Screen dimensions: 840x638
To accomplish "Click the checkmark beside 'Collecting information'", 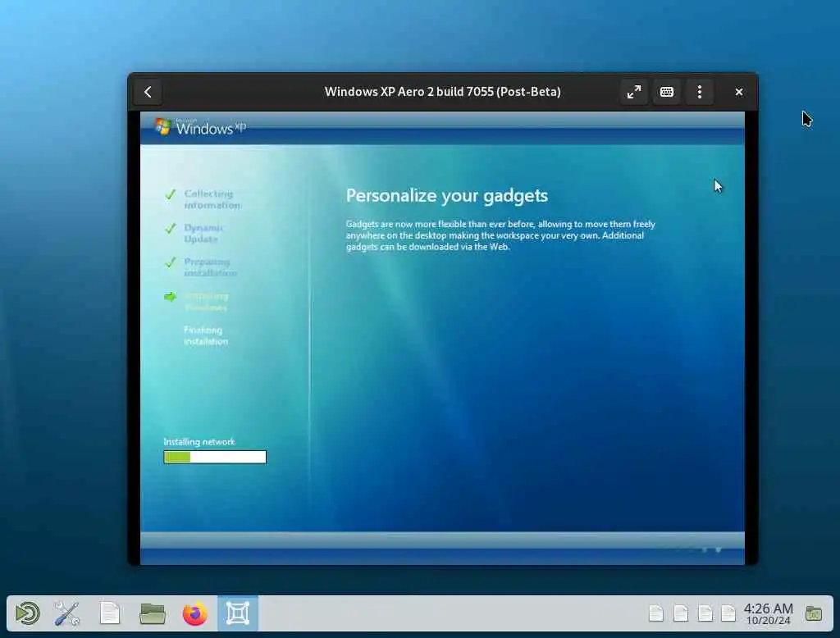I will click(x=171, y=194).
